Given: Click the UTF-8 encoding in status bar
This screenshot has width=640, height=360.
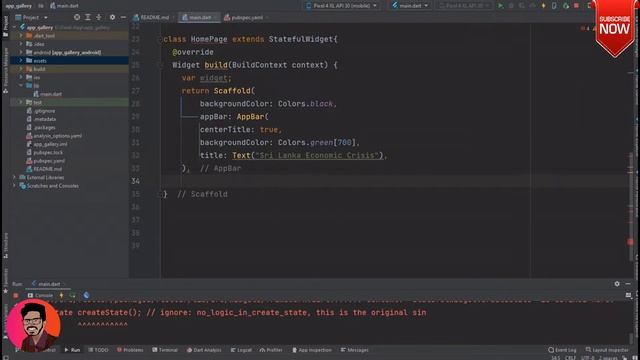Looking at the screenshot, I should [587, 358].
